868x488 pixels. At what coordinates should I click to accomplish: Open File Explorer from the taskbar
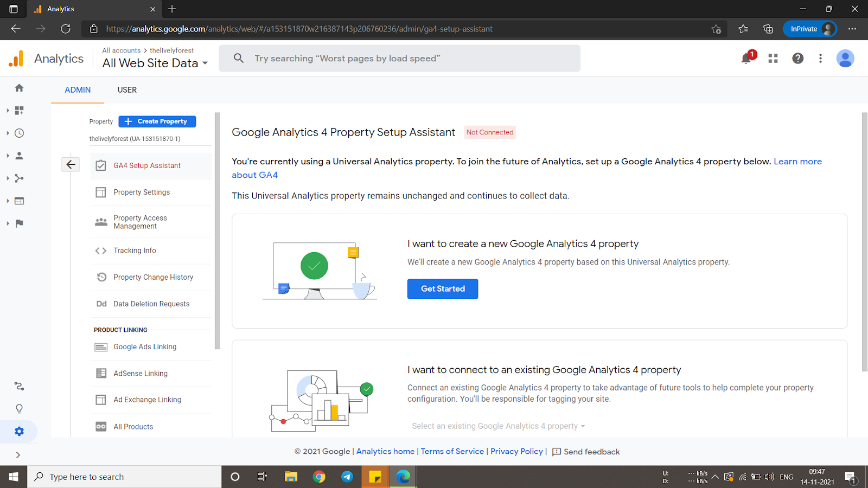tap(291, 477)
